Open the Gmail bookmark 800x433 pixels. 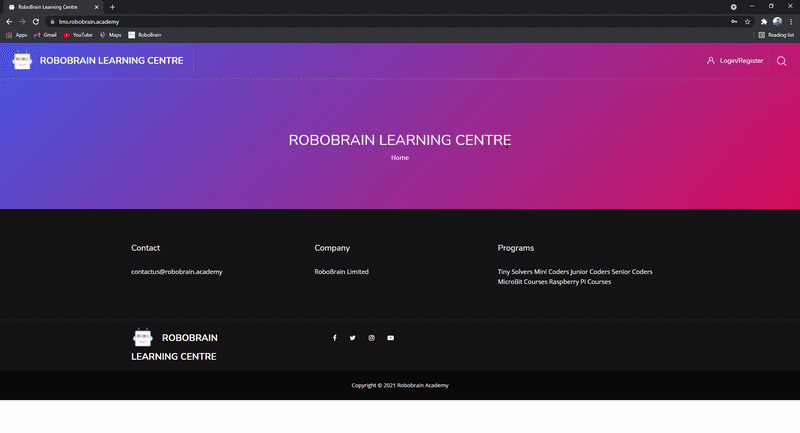pyautogui.click(x=45, y=35)
